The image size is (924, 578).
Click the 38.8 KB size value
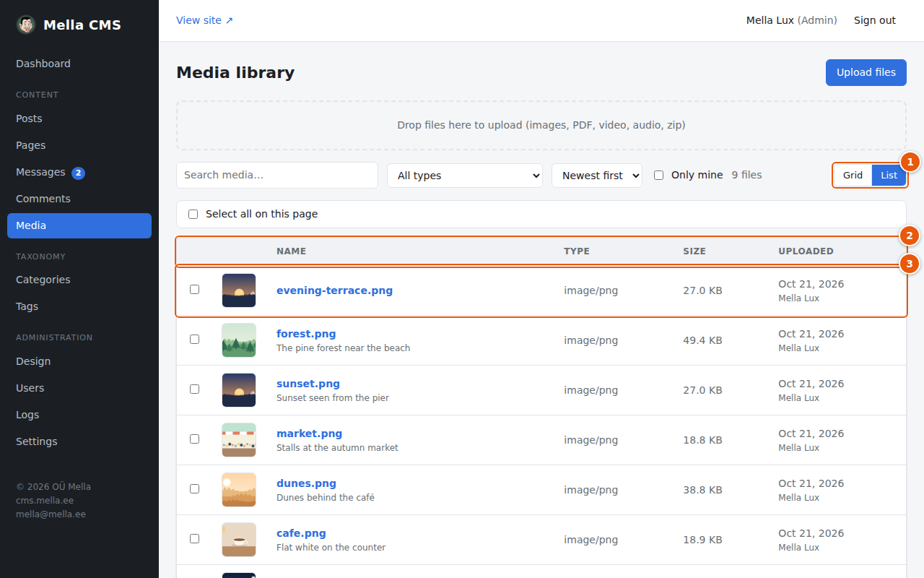click(702, 490)
